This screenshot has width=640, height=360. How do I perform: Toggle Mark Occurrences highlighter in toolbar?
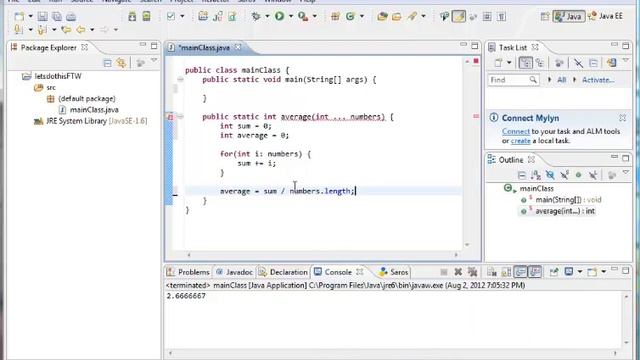click(x=459, y=16)
